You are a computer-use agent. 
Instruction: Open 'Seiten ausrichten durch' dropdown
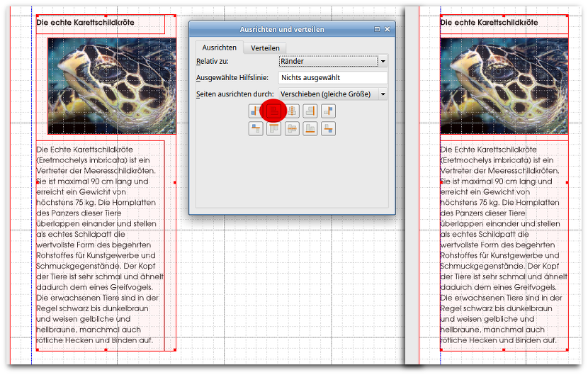(x=383, y=94)
